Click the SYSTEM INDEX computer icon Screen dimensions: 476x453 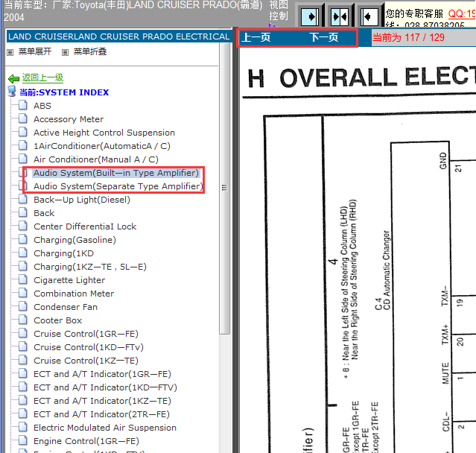pos(12,91)
